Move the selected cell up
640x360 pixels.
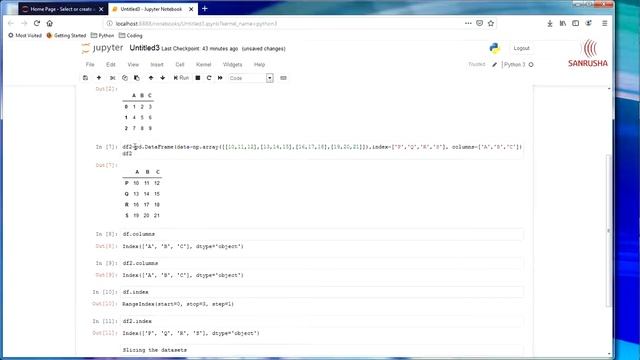(151, 78)
